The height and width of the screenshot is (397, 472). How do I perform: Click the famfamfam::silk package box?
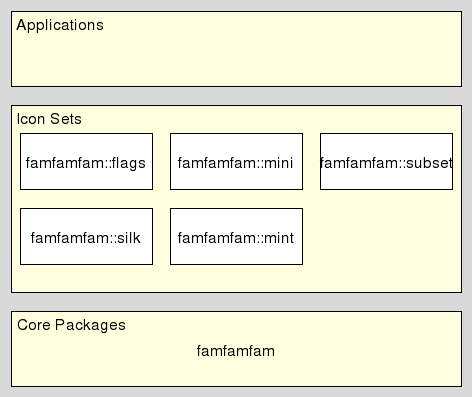click(x=86, y=237)
